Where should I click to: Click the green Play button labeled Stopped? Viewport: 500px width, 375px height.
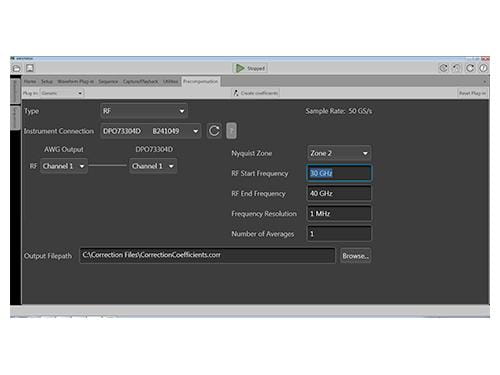point(250,68)
